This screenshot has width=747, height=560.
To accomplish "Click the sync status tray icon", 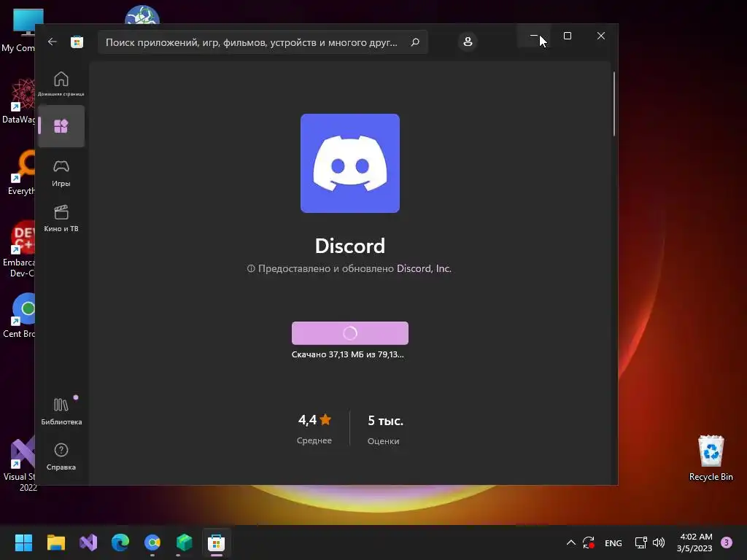I will click(x=589, y=542).
